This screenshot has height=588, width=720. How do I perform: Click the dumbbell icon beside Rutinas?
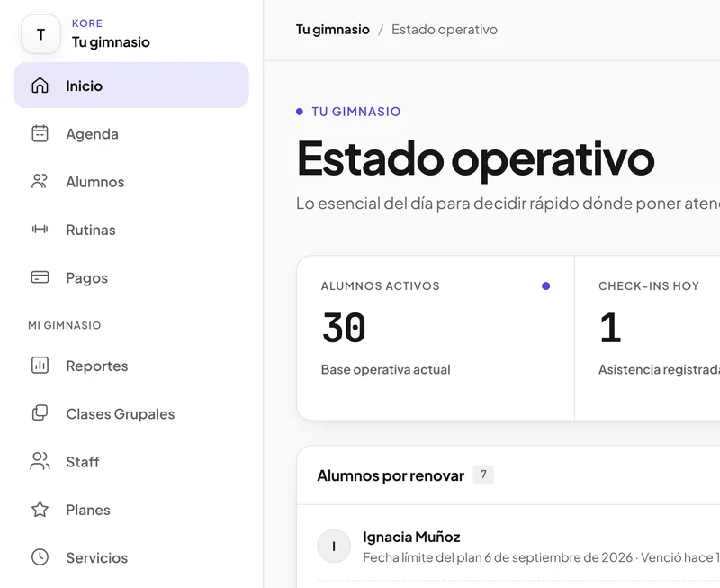tap(40, 230)
